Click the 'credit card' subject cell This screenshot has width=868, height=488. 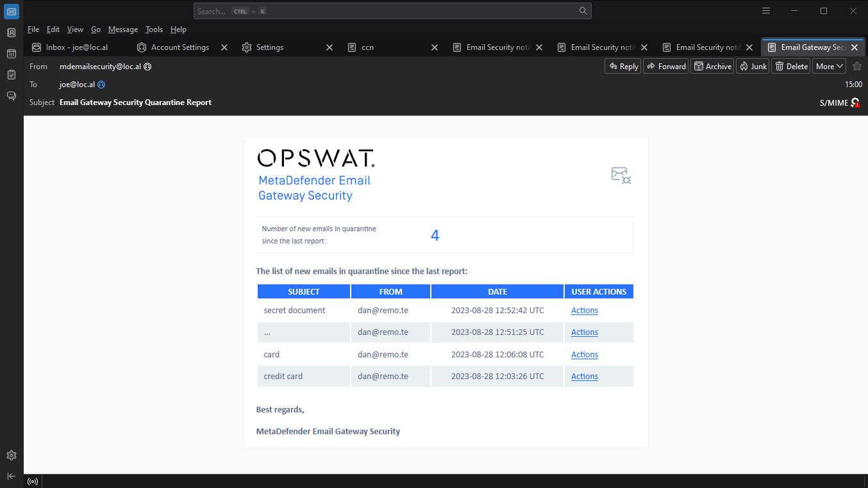(304, 377)
